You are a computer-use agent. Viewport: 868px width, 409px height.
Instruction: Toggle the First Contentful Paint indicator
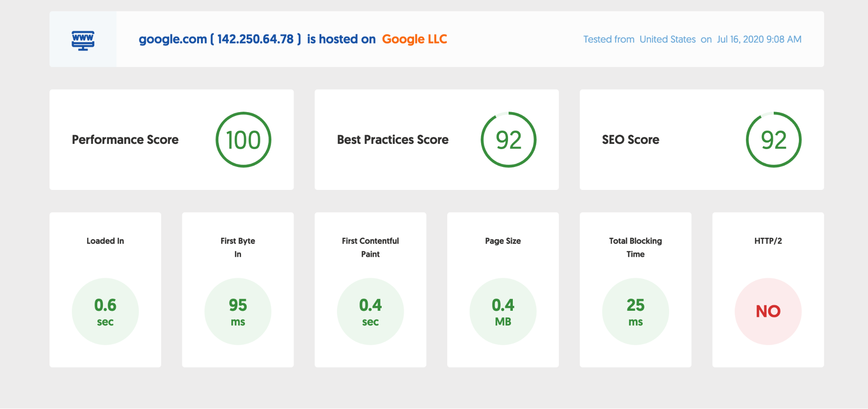(x=370, y=311)
